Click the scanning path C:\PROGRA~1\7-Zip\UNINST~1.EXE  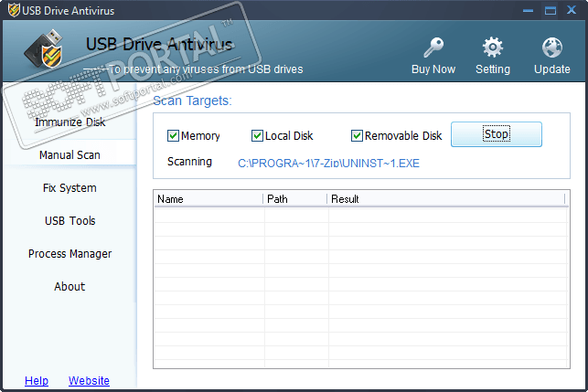328,164
